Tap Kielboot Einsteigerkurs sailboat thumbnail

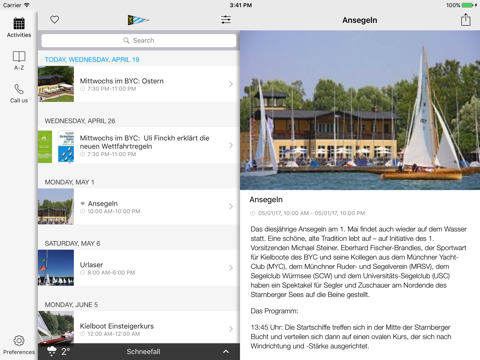[x=56, y=327]
